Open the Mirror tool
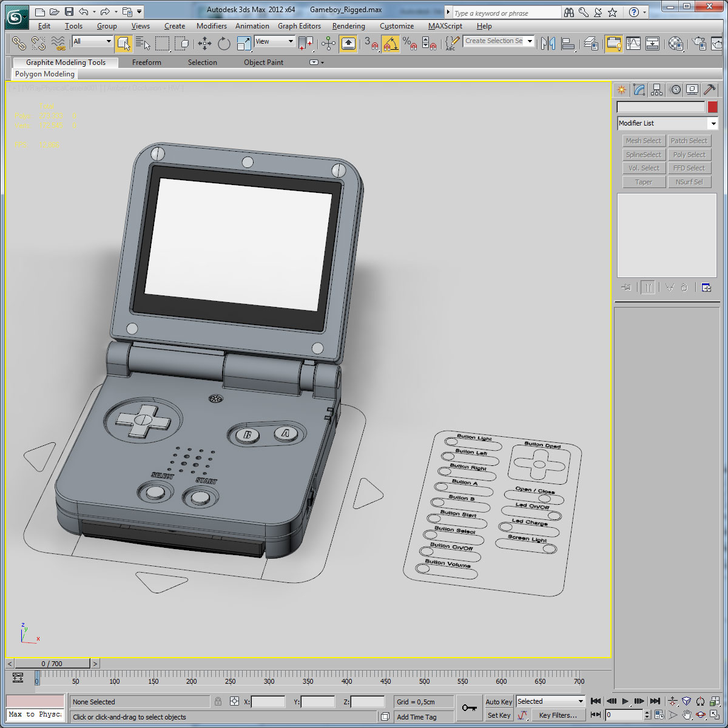 click(x=548, y=44)
